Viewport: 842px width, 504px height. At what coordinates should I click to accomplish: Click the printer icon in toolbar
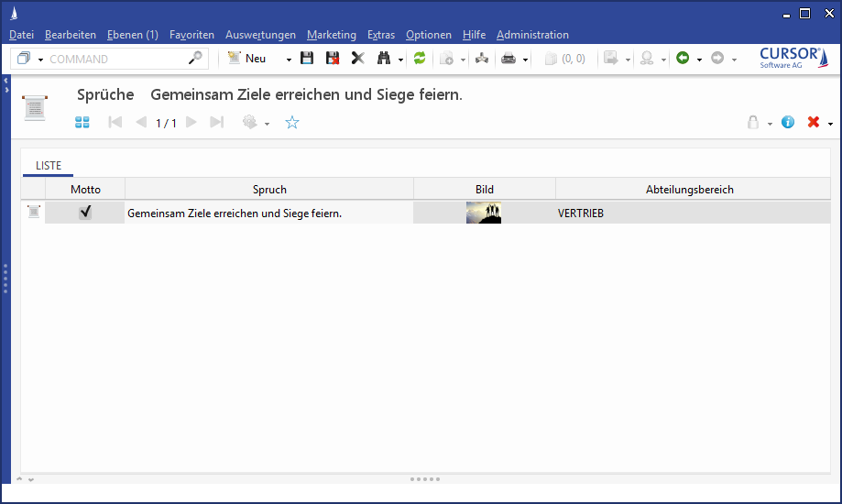click(508, 59)
